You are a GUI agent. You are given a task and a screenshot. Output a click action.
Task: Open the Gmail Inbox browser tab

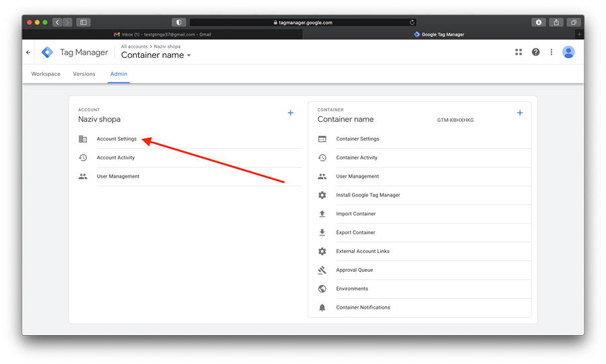[162, 34]
